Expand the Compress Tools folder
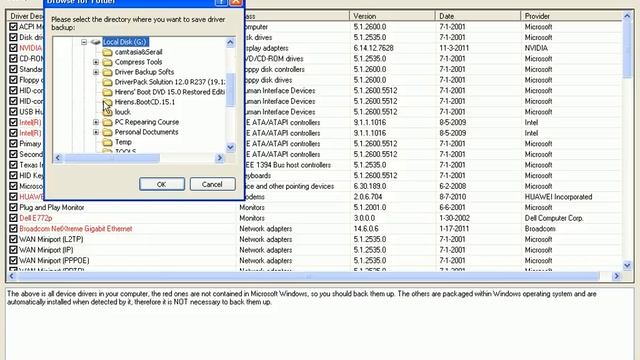Image resolution: width=640 pixels, height=360 pixels. pyautogui.click(x=96, y=62)
